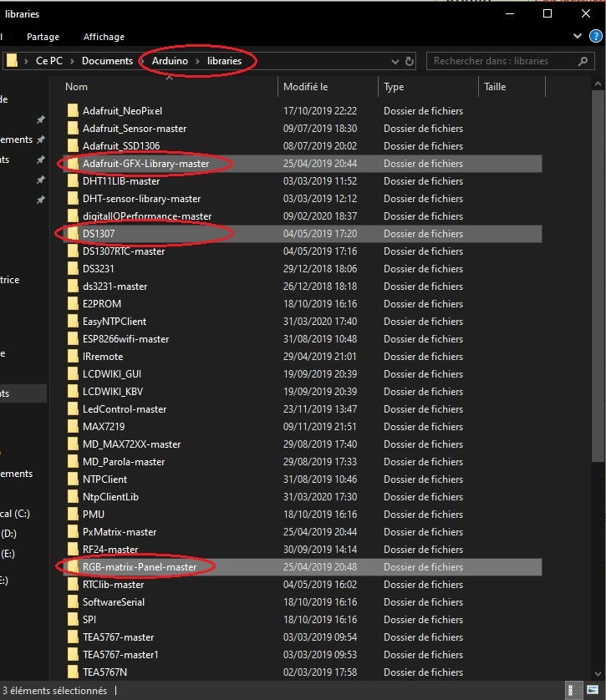606x700 pixels.
Task: Open the Partage ribbon tab
Action: click(x=43, y=37)
